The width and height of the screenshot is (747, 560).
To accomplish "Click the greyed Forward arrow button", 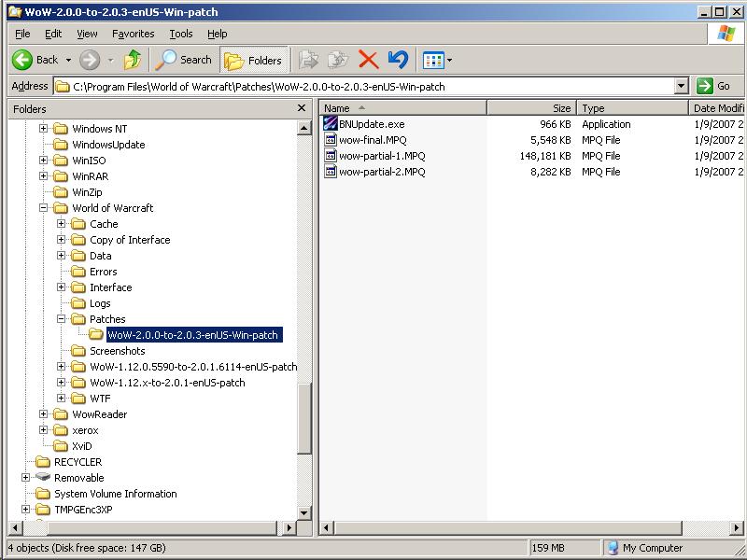I will coord(90,60).
